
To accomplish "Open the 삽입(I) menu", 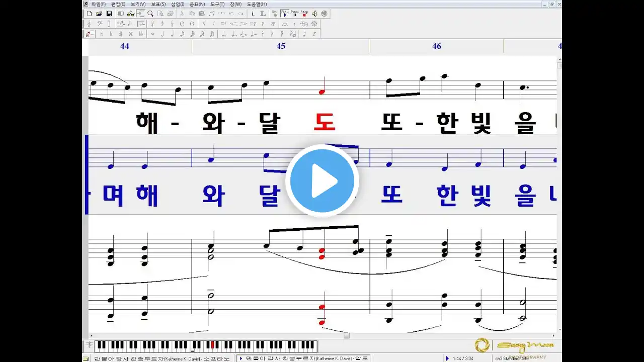I will point(178,4).
